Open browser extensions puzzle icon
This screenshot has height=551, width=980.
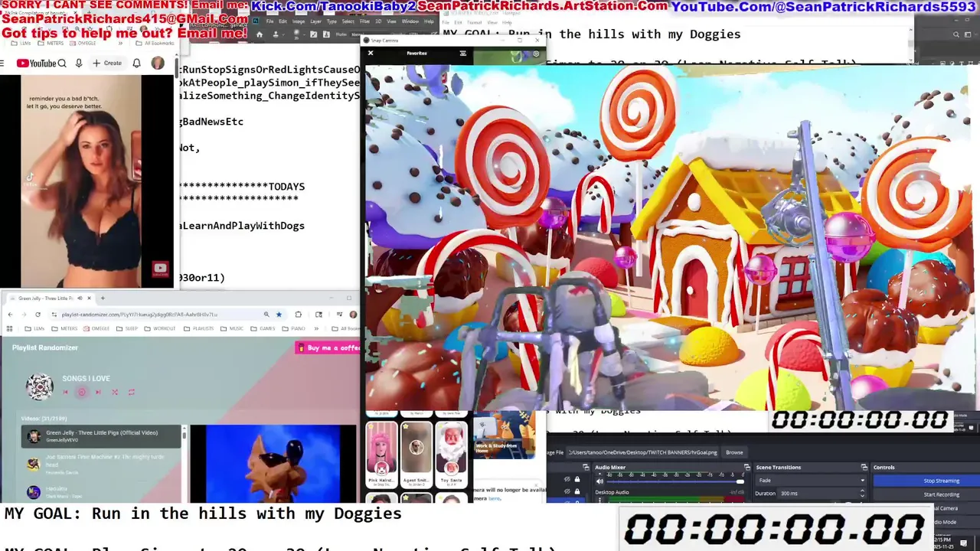click(298, 315)
